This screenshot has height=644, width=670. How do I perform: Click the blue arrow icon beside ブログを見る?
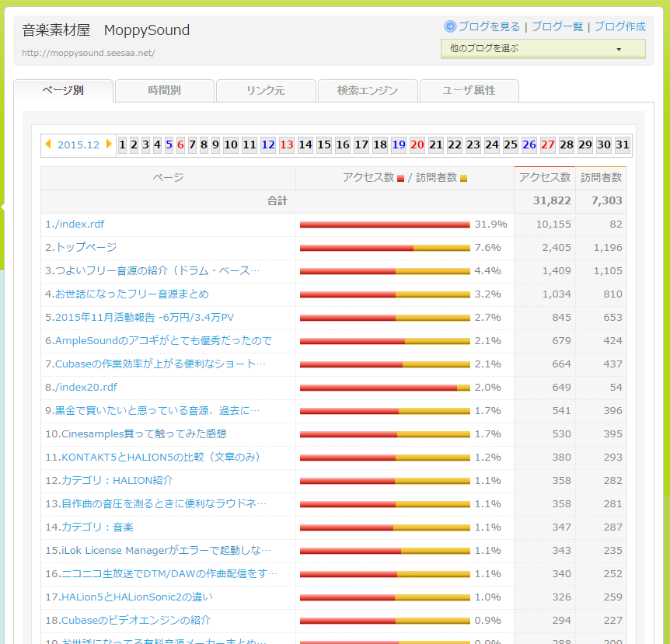450,26
